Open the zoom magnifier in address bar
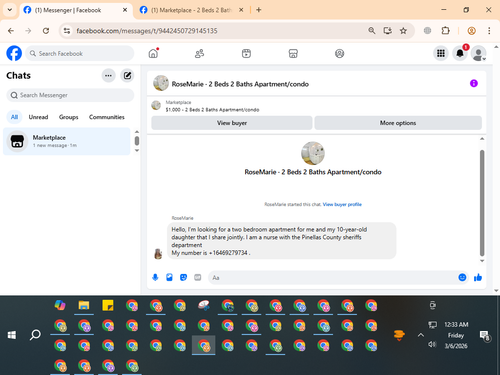 [x=372, y=31]
